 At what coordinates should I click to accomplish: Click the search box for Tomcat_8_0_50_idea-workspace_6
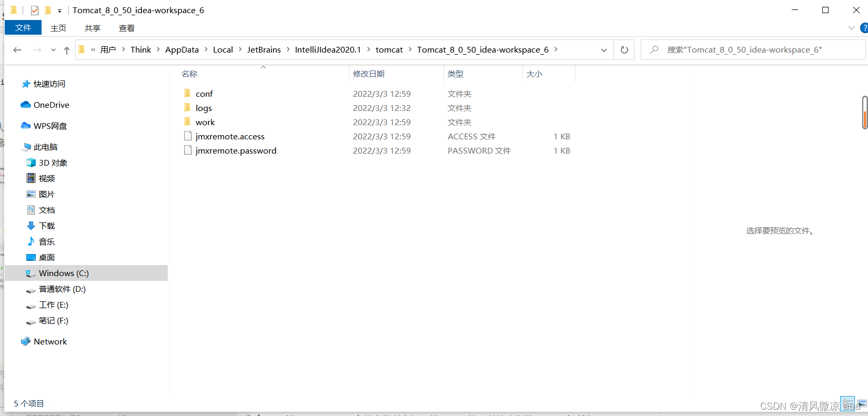753,50
